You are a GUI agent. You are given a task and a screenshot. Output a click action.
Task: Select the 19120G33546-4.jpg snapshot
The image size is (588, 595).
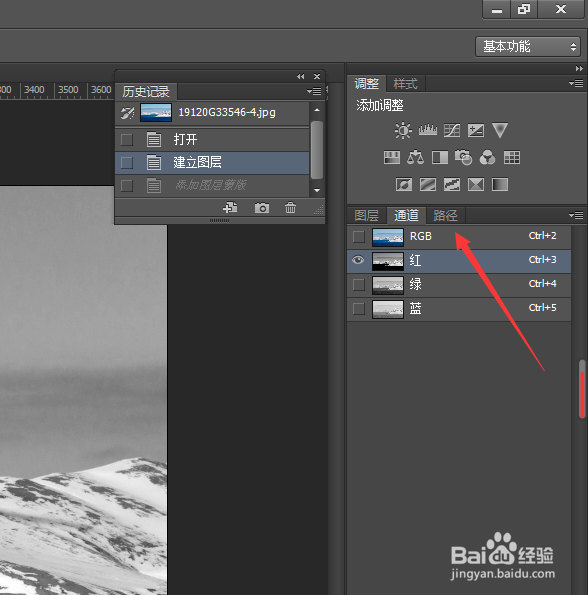pyautogui.click(x=212, y=113)
